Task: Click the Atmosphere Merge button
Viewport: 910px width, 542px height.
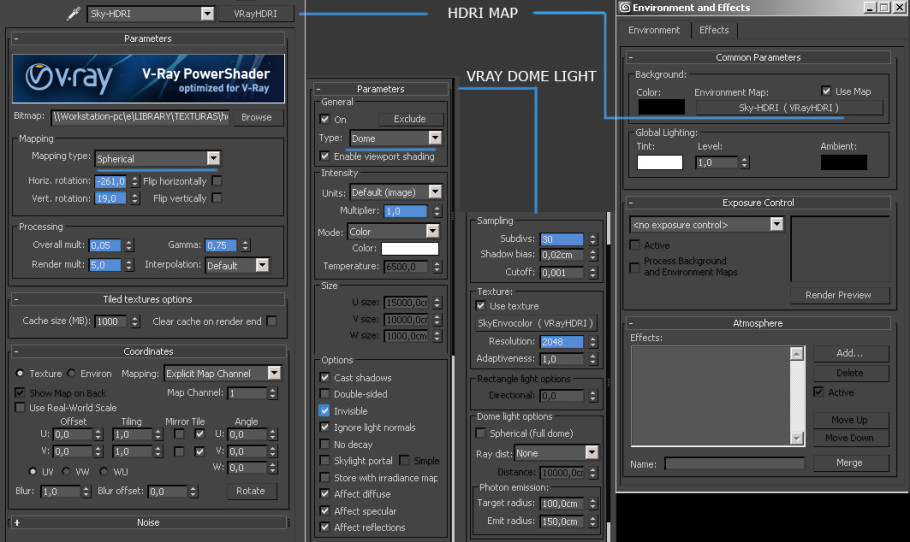Action: click(850, 463)
